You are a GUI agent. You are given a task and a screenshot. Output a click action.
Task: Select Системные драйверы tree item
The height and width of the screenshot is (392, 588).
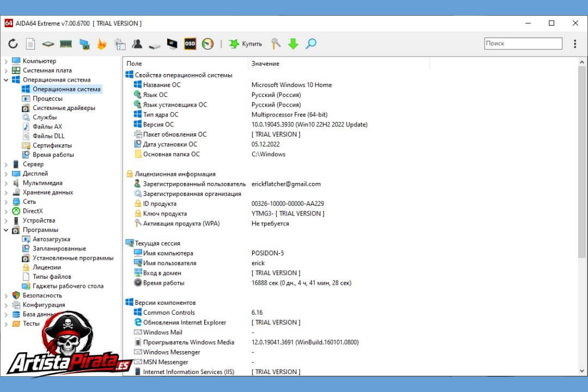coord(64,108)
